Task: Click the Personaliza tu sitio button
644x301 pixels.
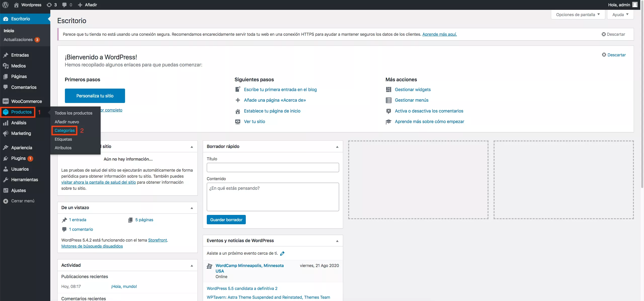Action: [95, 96]
